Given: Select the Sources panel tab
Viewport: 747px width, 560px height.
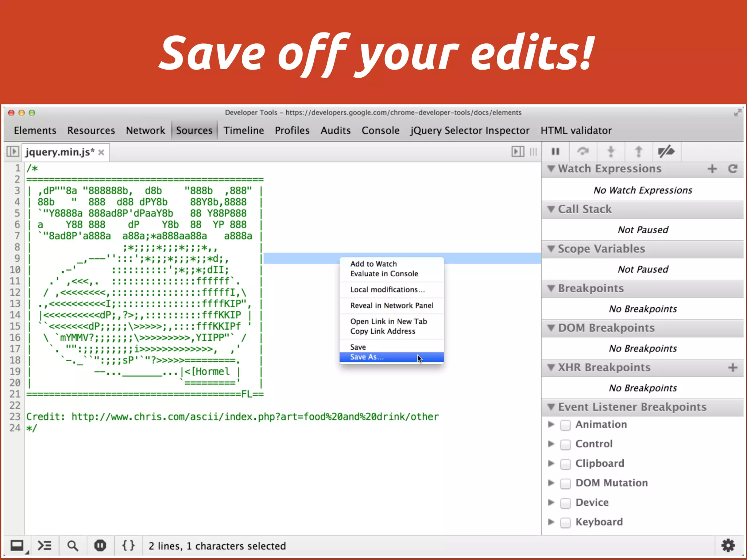Looking at the screenshot, I should click(194, 131).
